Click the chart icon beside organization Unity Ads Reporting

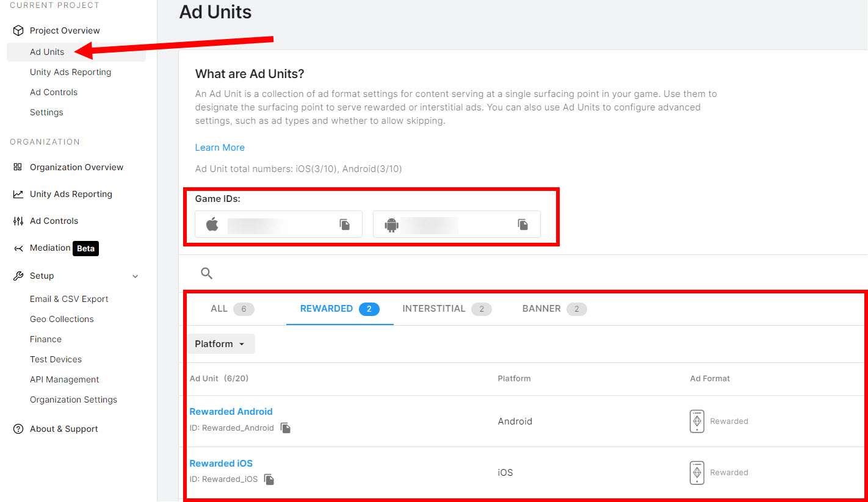coord(18,194)
